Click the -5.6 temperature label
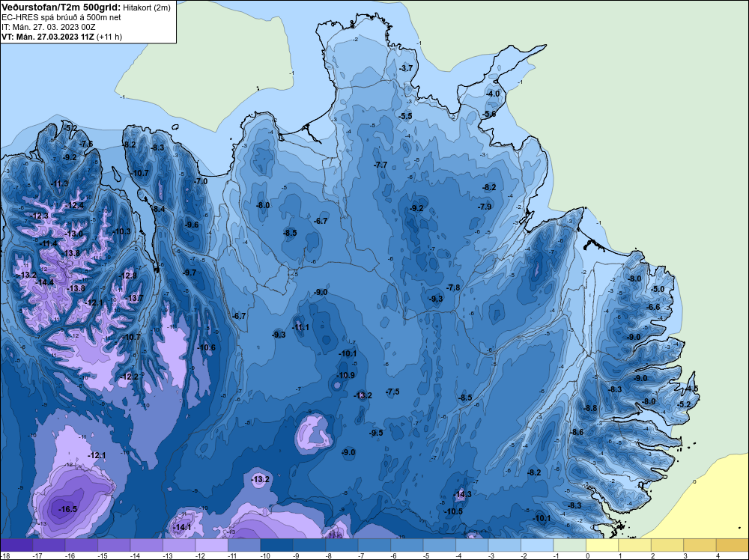This screenshot has height=560, width=749. tap(490, 114)
